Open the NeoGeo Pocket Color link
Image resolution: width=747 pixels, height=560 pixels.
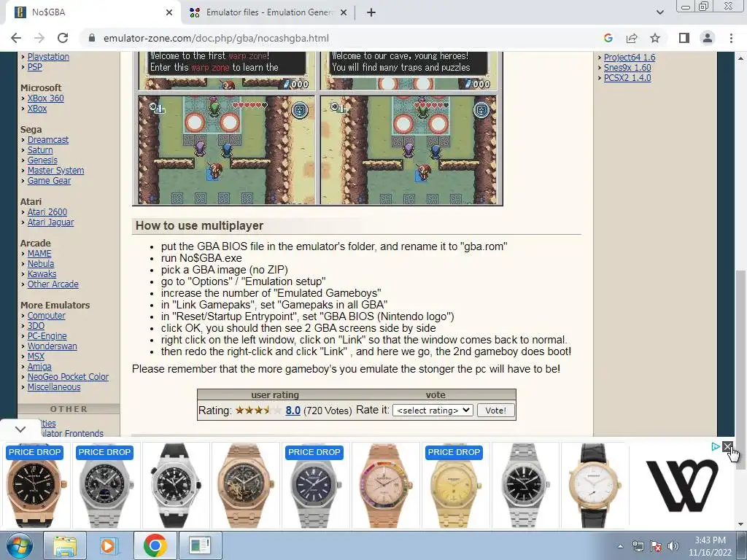[68, 377]
